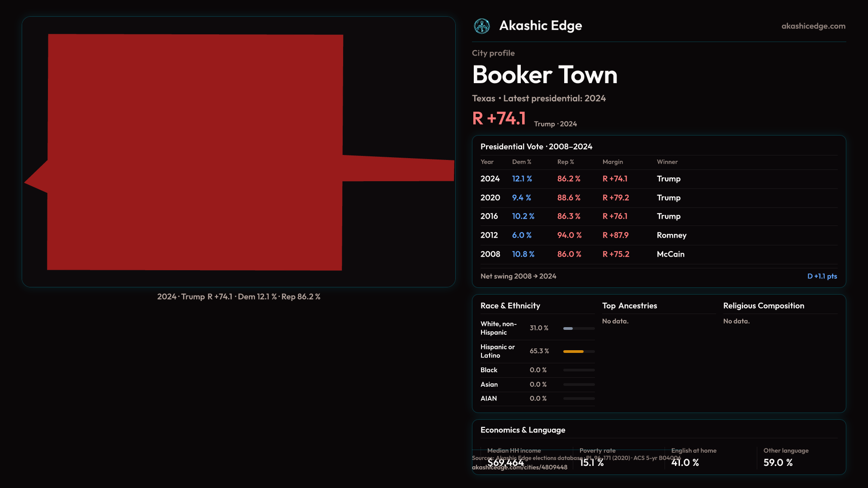Click the Presidential Vote 2008–2024 header

tap(536, 147)
